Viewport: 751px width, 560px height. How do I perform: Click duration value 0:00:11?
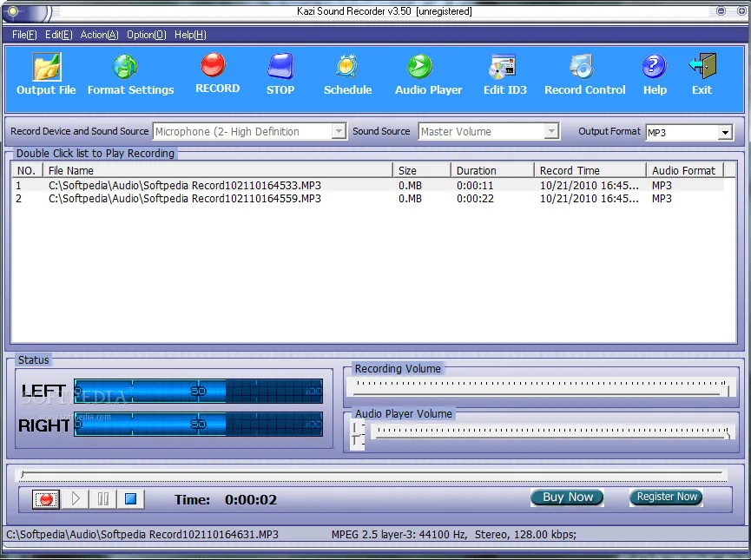[x=475, y=186]
